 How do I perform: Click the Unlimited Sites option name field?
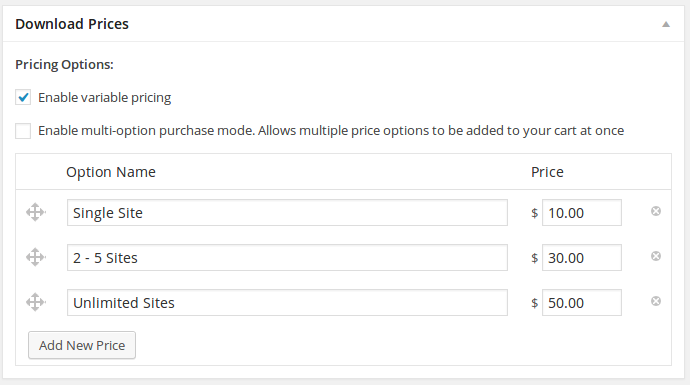[x=287, y=302]
